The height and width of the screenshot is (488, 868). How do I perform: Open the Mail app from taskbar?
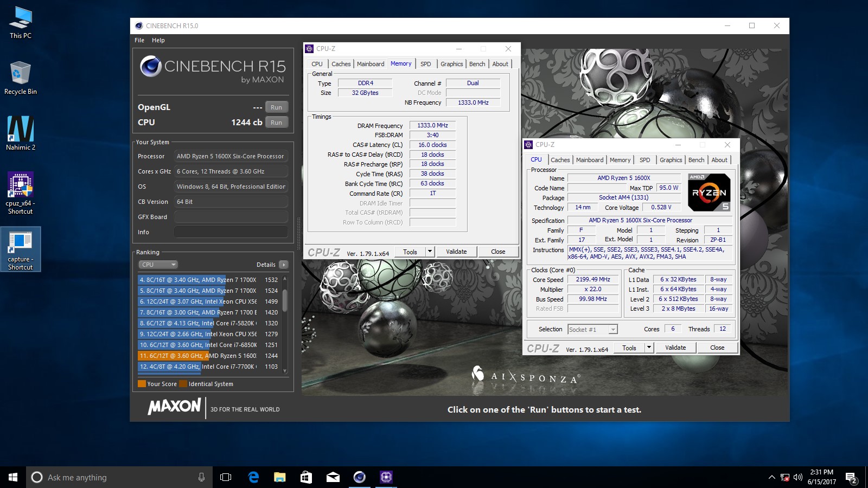tap(333, 477)
